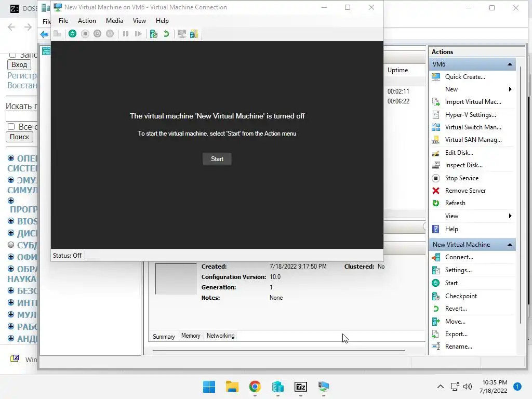Screen dimensions: 532x399
Task: Click the Поиск button in browser
Action: [x=19, y=137]
